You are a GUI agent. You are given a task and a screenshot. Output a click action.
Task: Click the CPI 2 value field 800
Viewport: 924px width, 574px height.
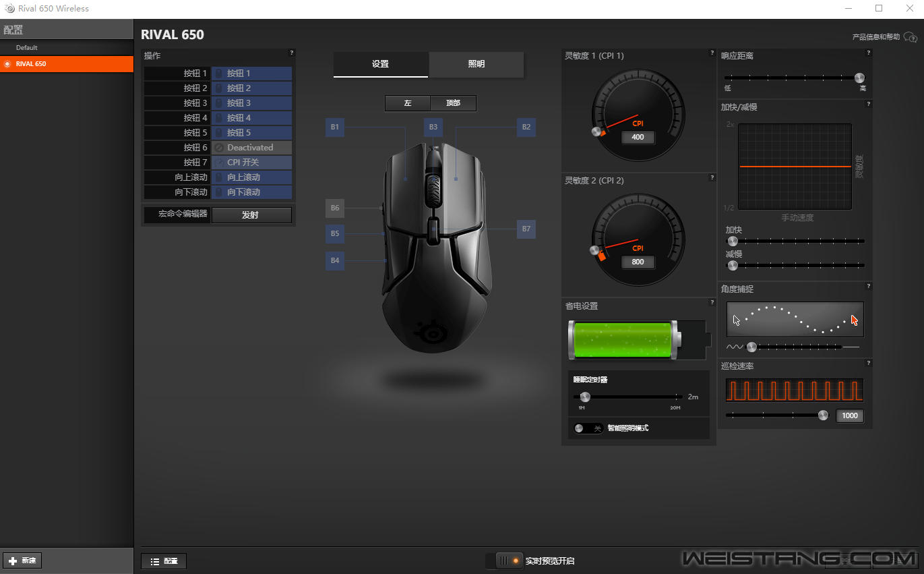click(x=638, y=262)
